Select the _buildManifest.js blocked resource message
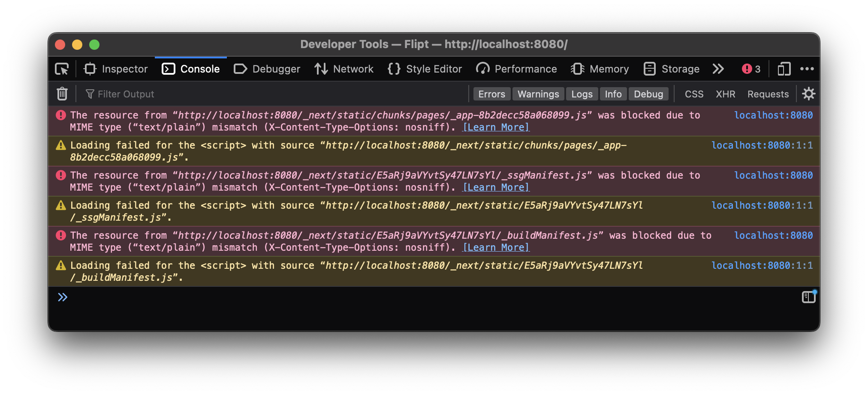 coord(434,241)
